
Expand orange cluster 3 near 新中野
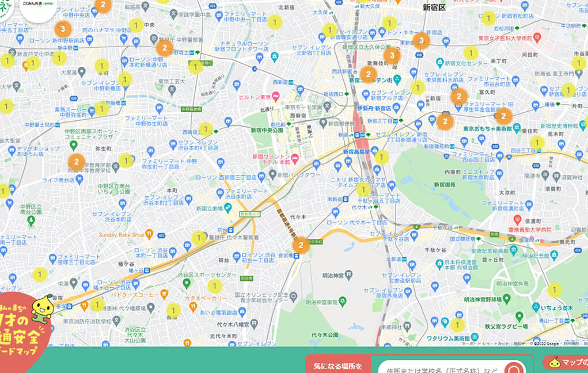(x=63, y=28)
